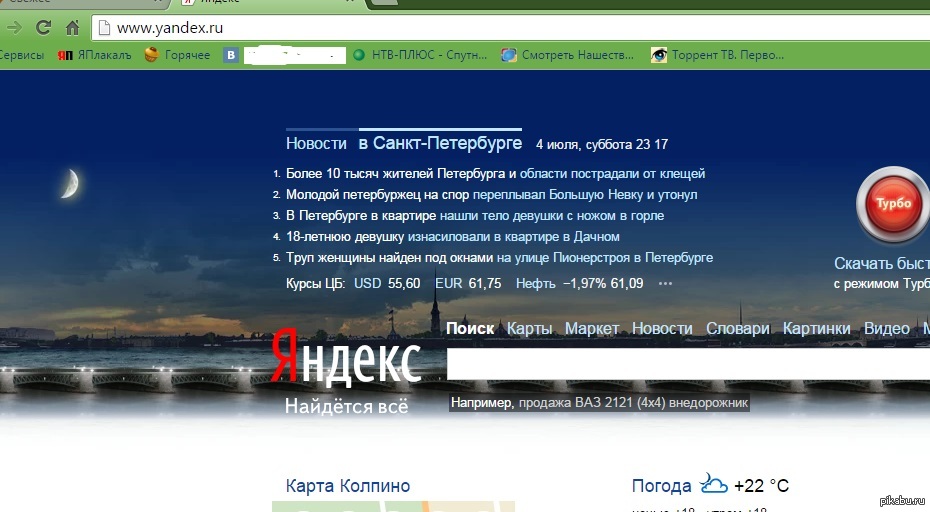Open the ЯПлакалъ bookmark
Image resolution: width=930 pixels, height=512 pixels.
pos(94,55)
